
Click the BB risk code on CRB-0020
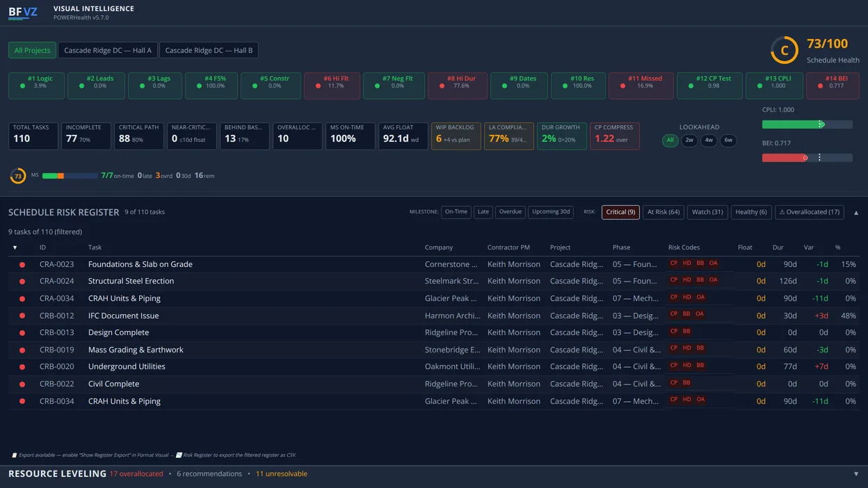(x=700, y=366)
